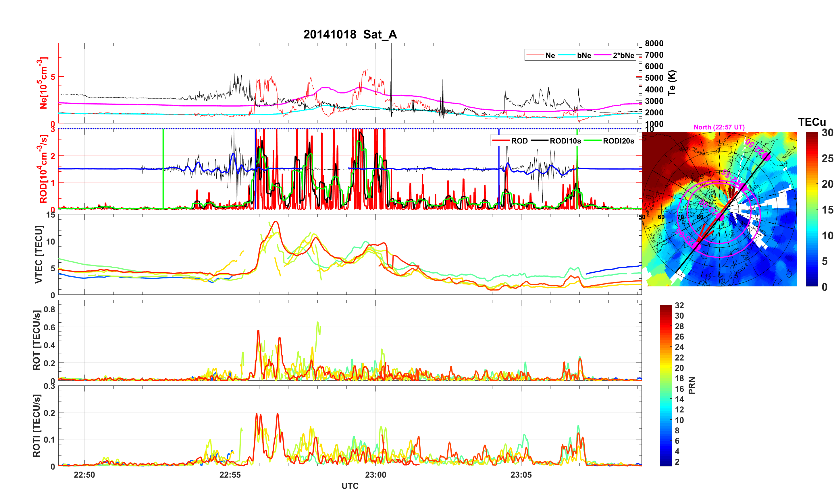
Task: Click the TECu vertical colorbar
Action: [812, 209]
